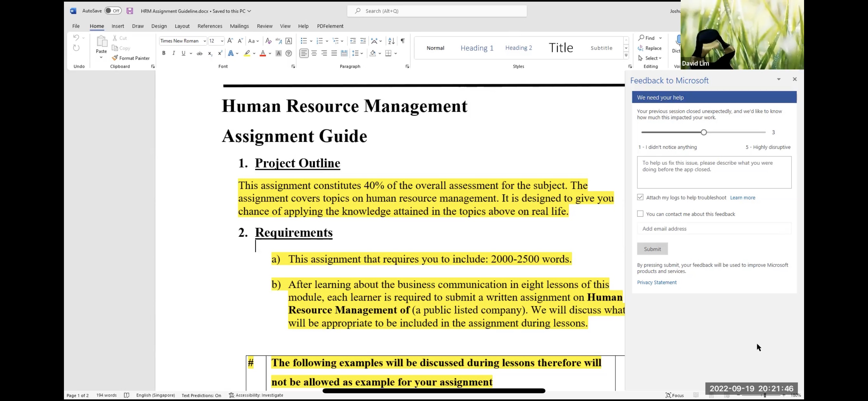Switch to the Review tab

coord(264,26)
